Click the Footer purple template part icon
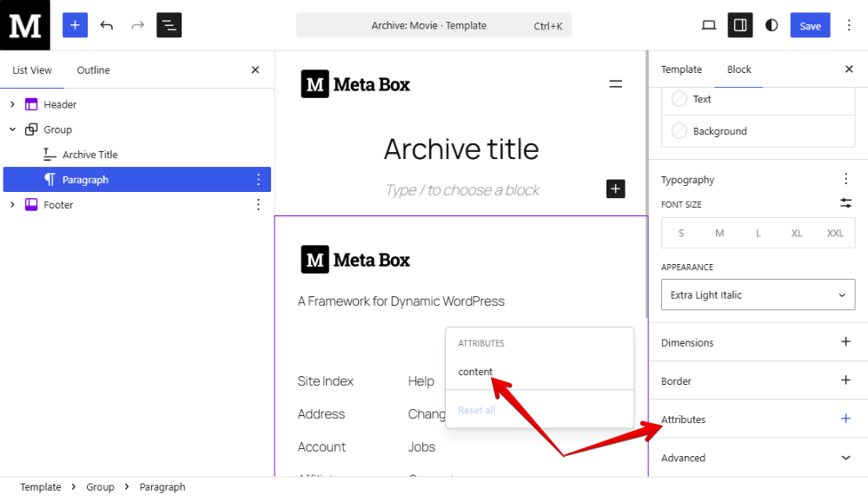 tap(31, 205)
